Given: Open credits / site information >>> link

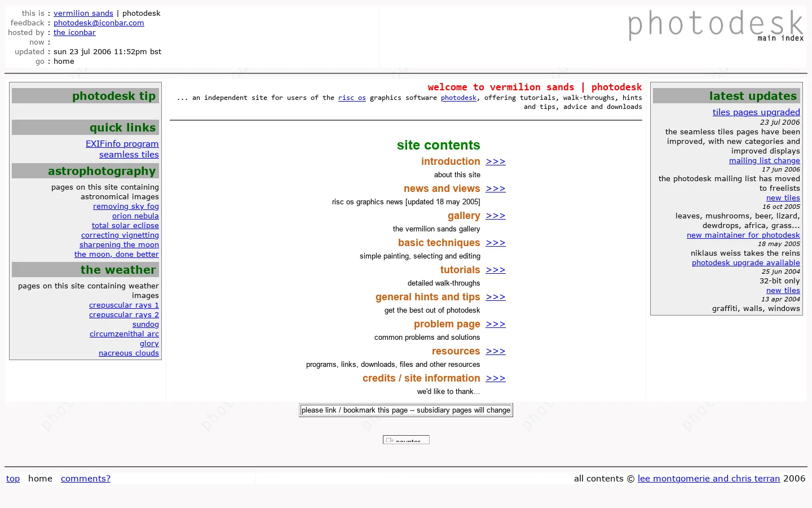Looking at the screenshot, I should (x=496, y=378).
